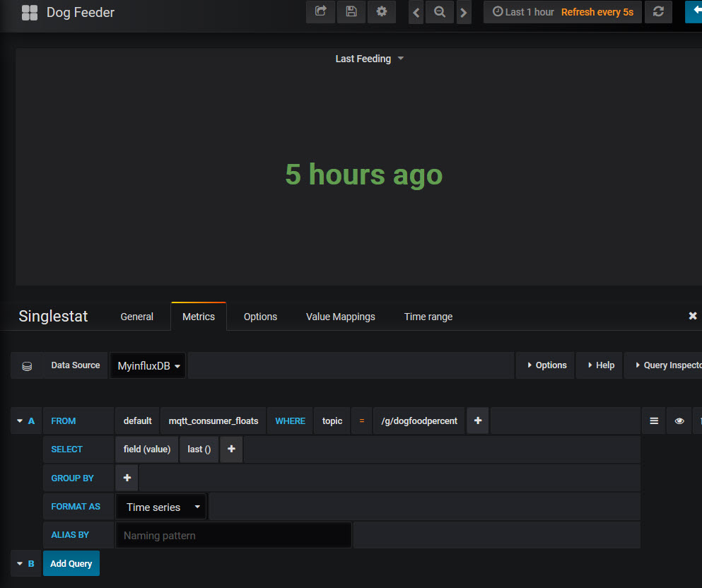The image size is (702, 588).
Task: Step time range back with left arrow icon
Action: 416,12
